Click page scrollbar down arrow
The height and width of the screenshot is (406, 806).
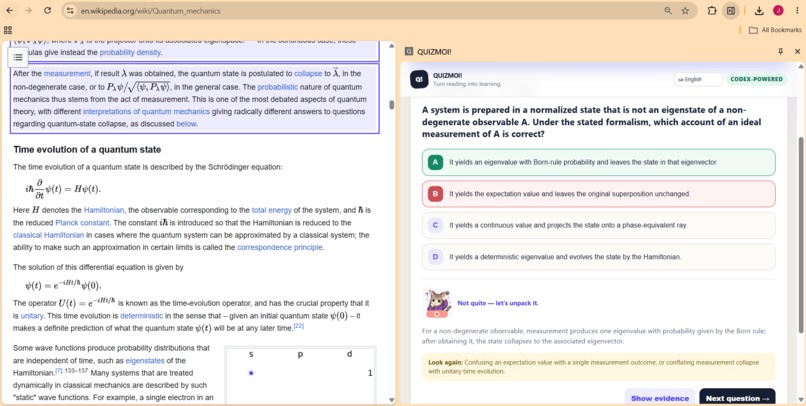coord(392,400)
